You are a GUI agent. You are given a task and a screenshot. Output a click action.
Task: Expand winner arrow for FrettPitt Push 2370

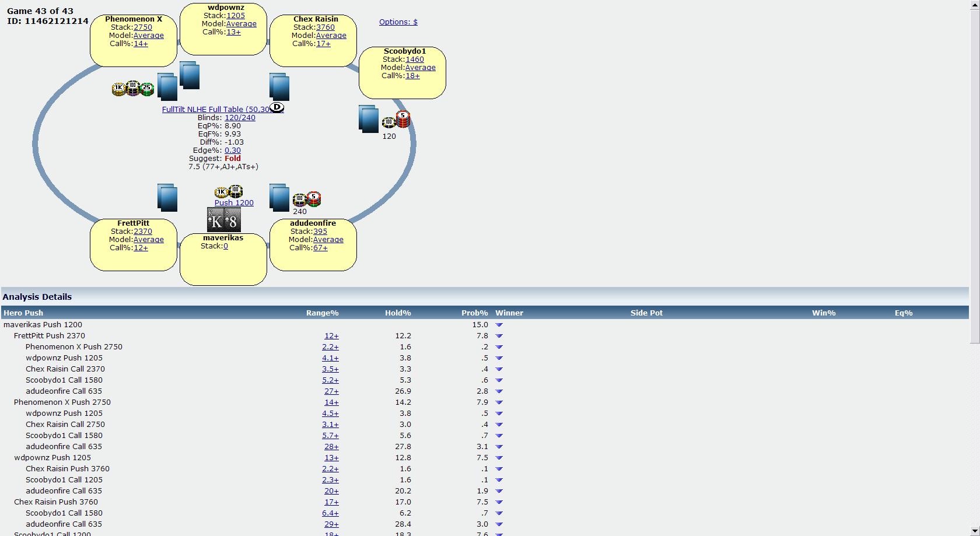tap(499, 336)
